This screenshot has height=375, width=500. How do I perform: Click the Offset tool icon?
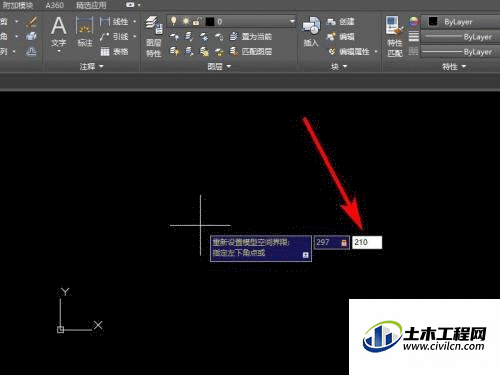coord(32,52)
